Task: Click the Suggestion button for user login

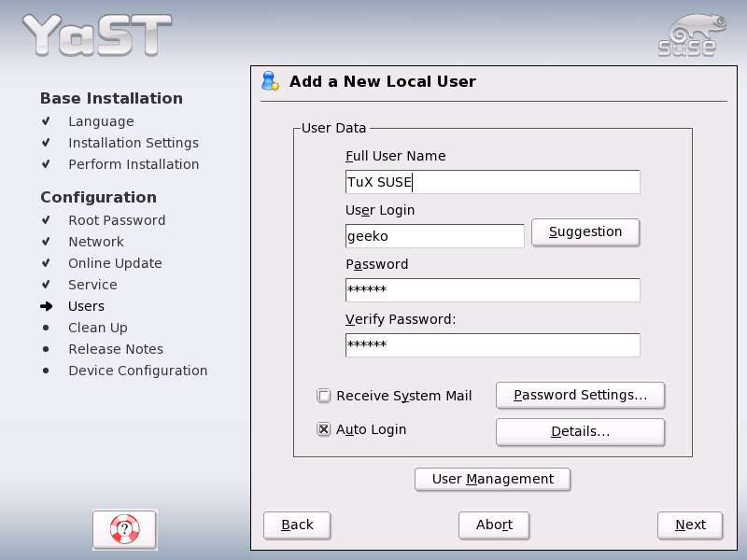Action: 585,232
